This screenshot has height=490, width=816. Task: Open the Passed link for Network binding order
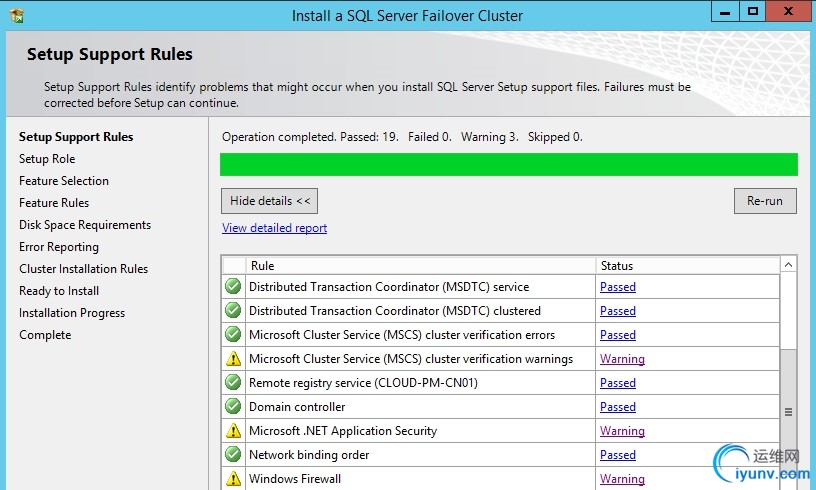(618, 455)
